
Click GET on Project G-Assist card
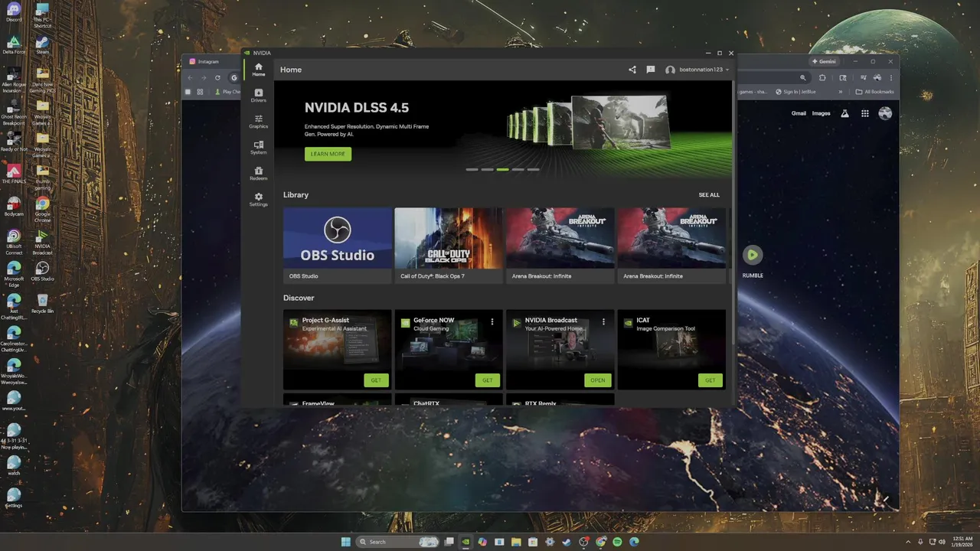point(376,380)
